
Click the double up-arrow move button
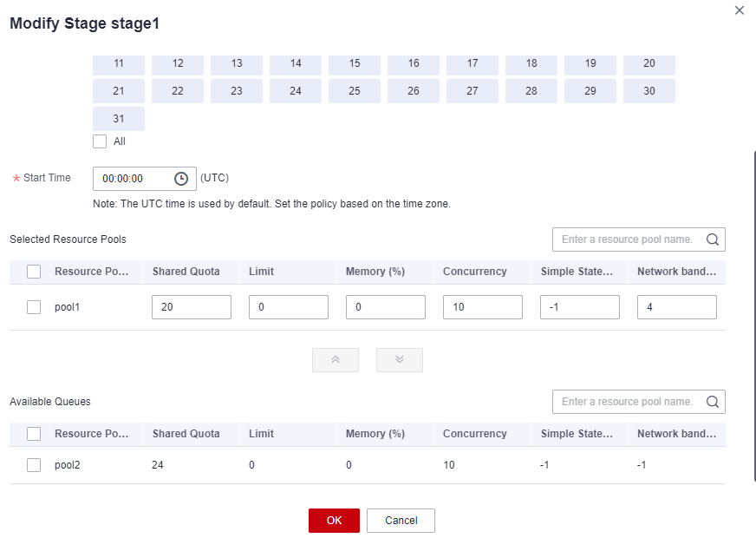(x=336, y=360)
